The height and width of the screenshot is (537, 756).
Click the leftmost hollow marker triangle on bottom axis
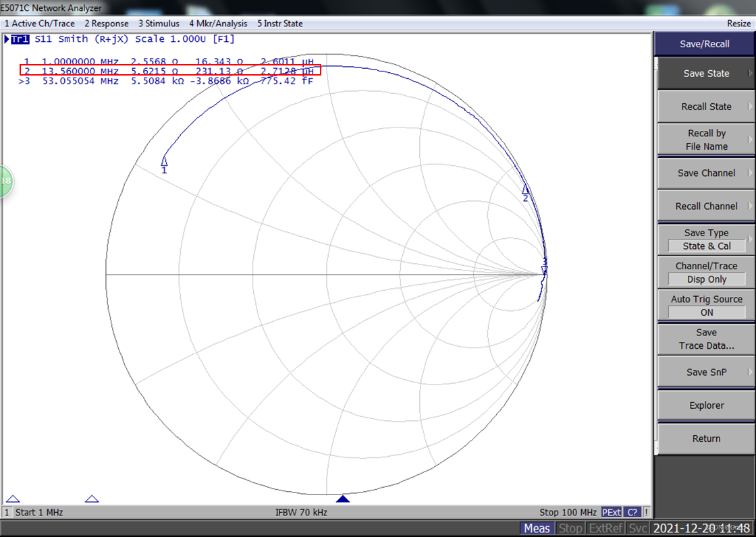[13, 499]
